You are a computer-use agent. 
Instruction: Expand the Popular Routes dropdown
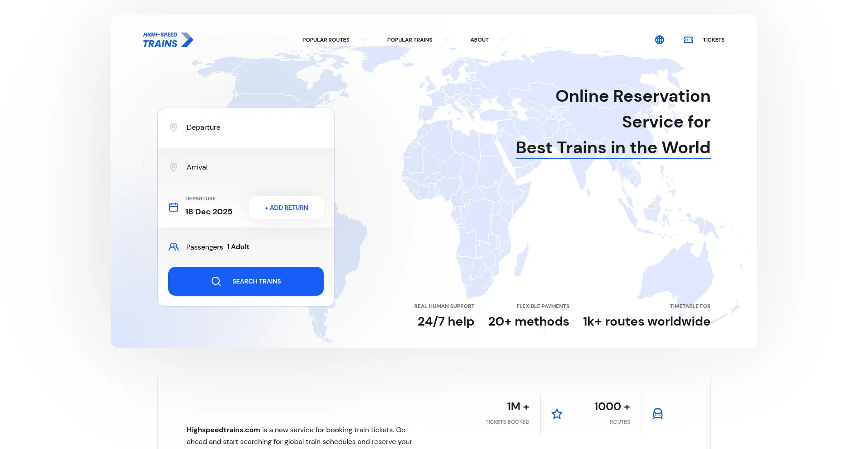click(x=363, y=40)
